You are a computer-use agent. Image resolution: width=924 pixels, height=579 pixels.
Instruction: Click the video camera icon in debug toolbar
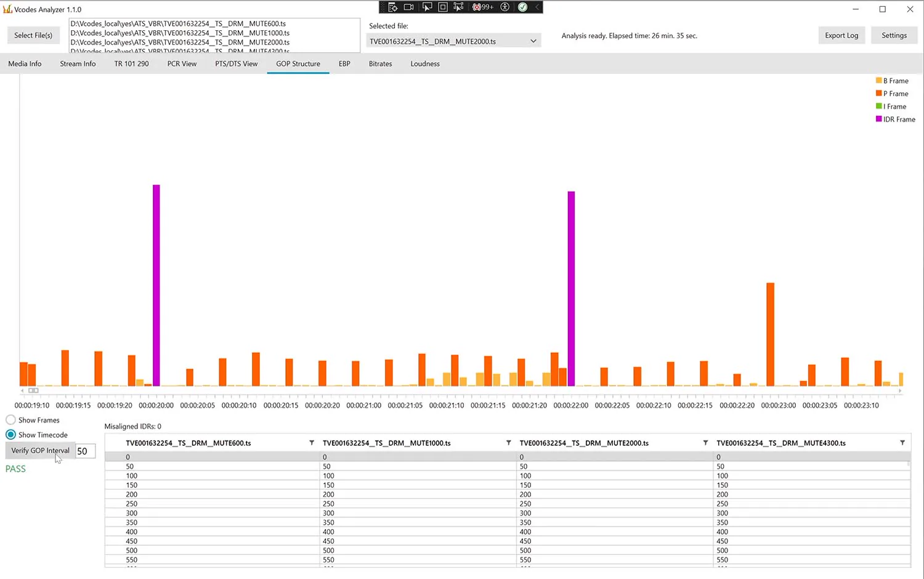[408, 7]
